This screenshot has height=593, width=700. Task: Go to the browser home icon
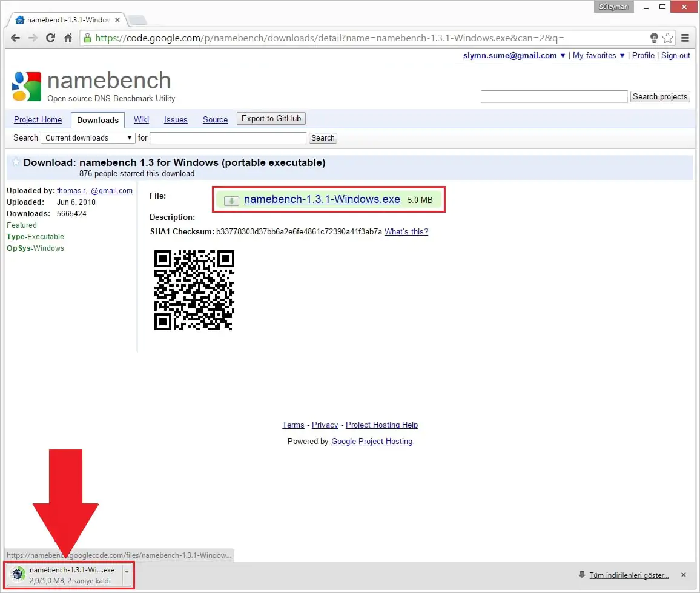[x=68, y=38]
